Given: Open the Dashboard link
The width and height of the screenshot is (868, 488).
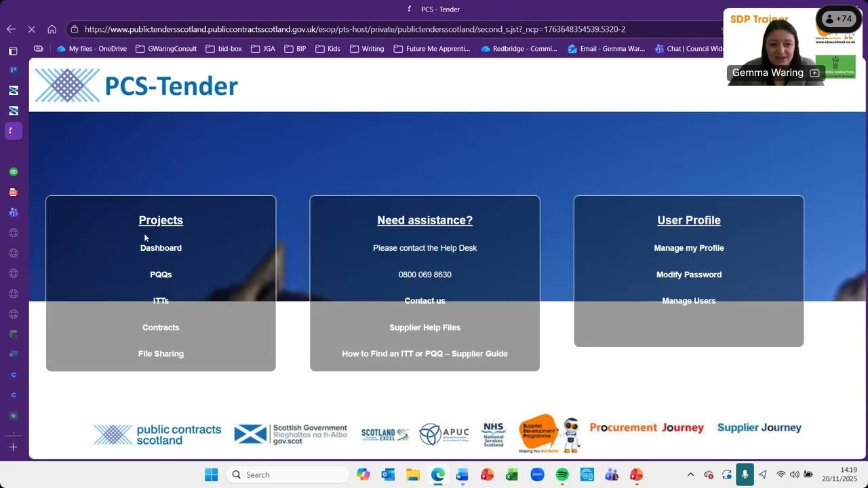Looking at the screenshot, I should pos(161,248).
